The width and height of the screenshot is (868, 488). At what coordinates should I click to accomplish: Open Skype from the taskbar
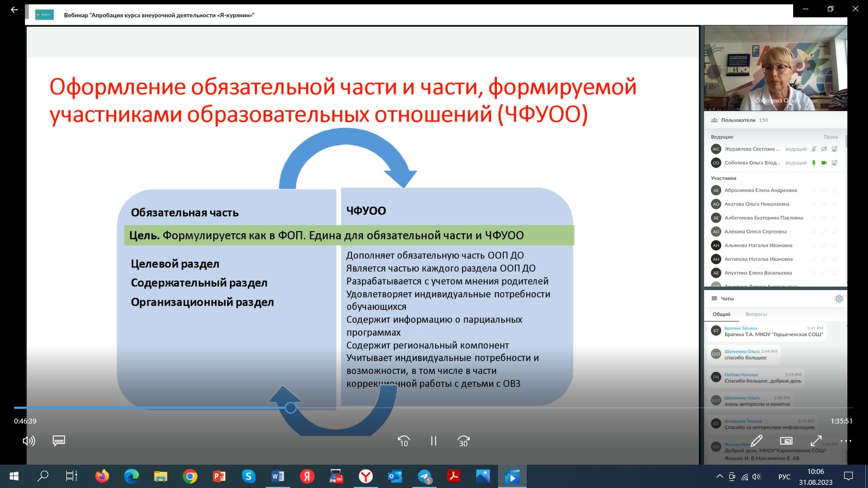point(248,477)
